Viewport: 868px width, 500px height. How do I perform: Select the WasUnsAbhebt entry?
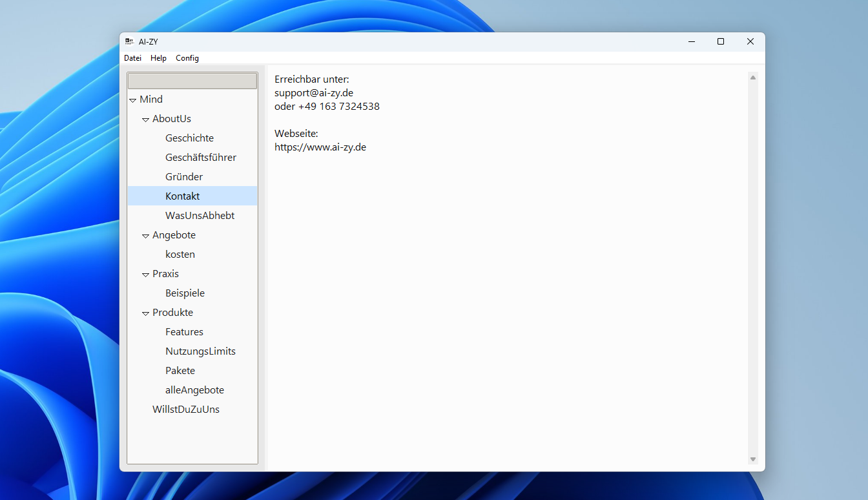(200, 216)
